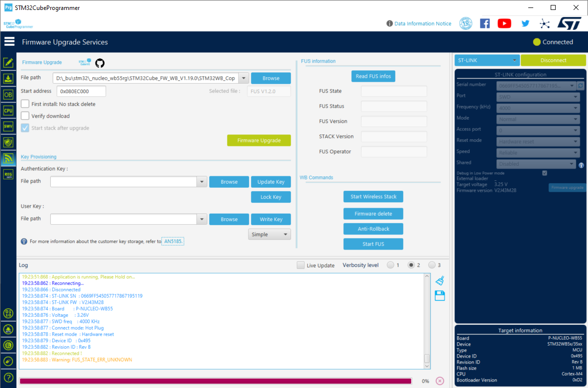Click the progress bar at bottom
This screenshot has height=388, width=588.
[x=216, y=381]
